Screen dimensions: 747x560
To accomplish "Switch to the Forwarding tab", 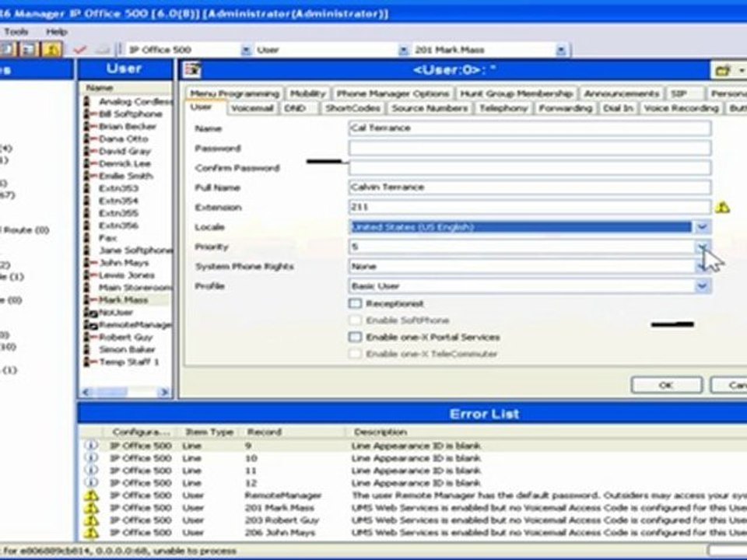I will click(565, 108).
